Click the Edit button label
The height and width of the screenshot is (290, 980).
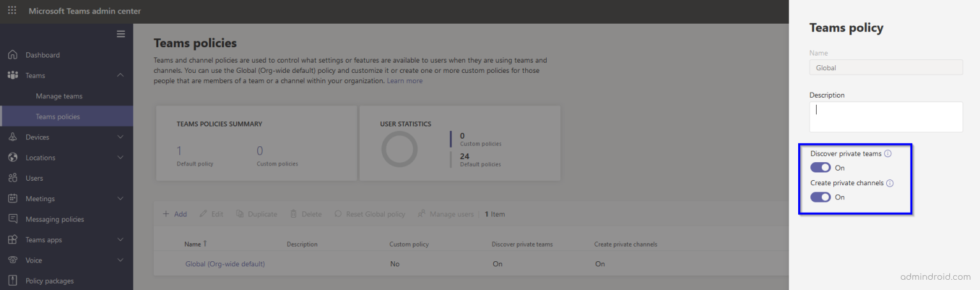(x=217, y=214)
